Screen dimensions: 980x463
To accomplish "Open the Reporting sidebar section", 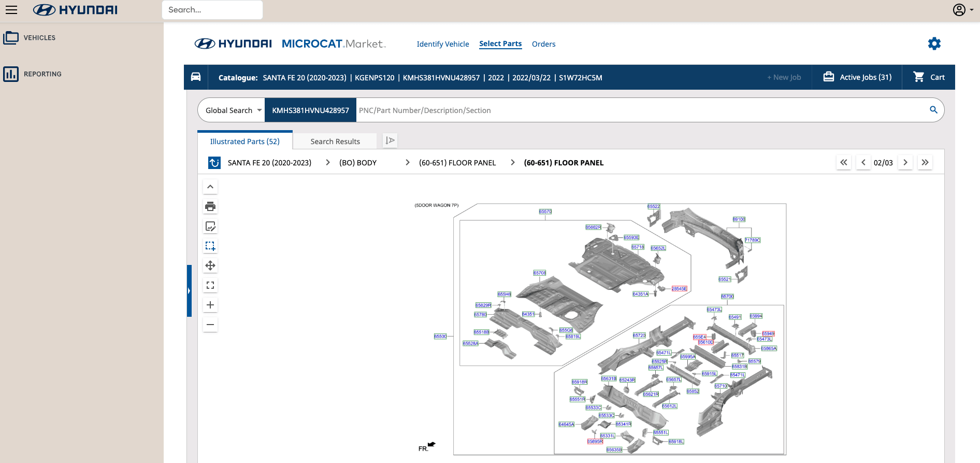I will tap(33, 74).
